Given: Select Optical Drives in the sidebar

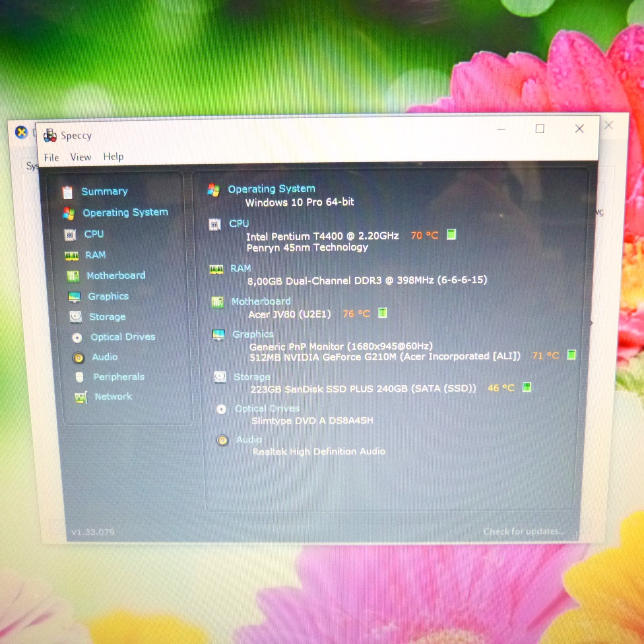Looking at the screenshot, I should (x=123, y=337).
